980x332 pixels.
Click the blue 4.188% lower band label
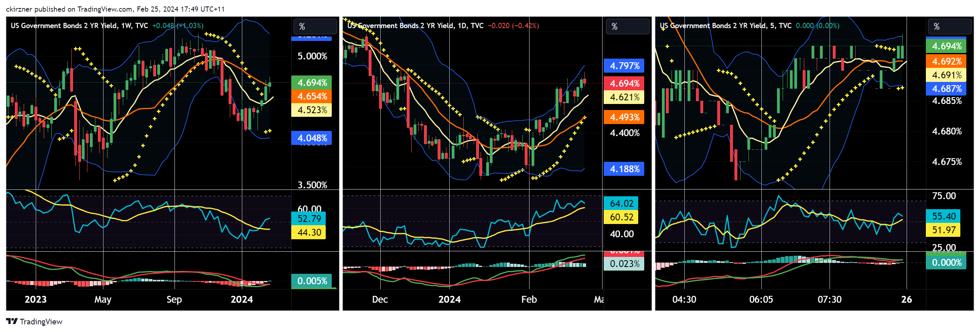[x=624, y=169]
